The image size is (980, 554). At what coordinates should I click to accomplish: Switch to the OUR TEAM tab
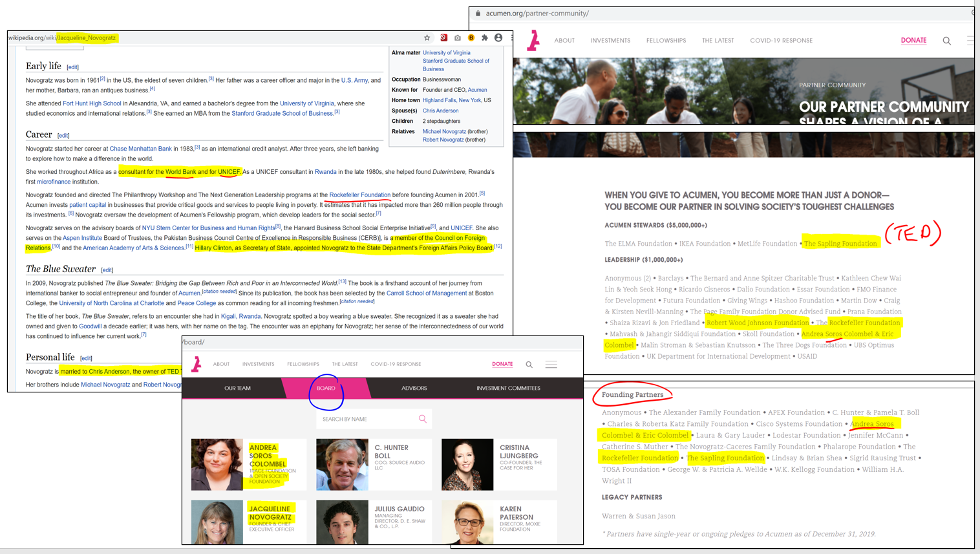(x=237, y=388)
